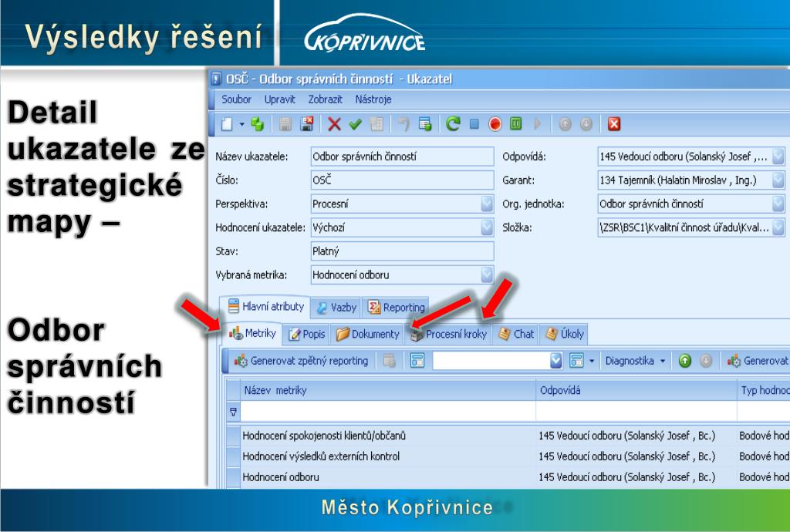Screen dimensions: 790x532
Task: Click the green refresh arrow icon
Action: [x=453, y=124]
